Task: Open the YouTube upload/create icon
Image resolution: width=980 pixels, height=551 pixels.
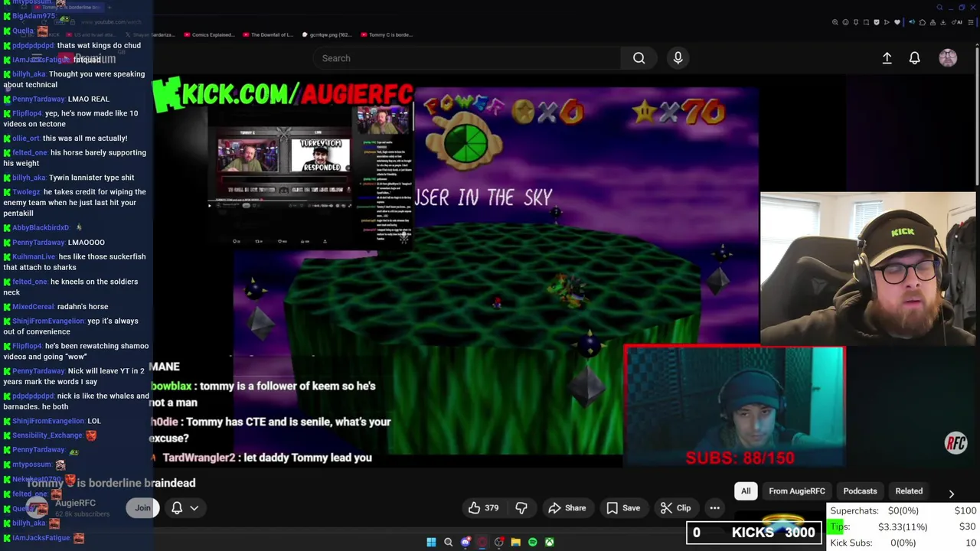Action: pyautogui.click(x=887, y=58)
